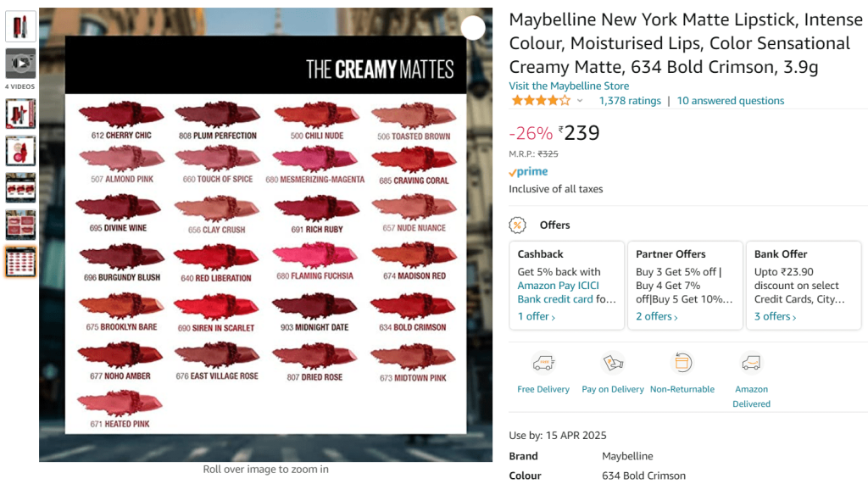Open the 1 offer Cashback link

point(536,317)
